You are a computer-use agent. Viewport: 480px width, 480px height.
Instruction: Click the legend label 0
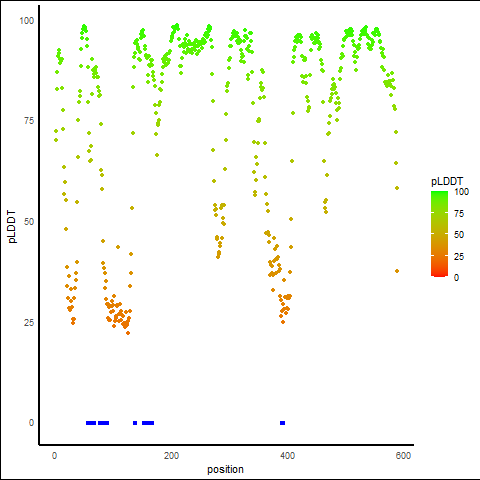coord(456,278)
